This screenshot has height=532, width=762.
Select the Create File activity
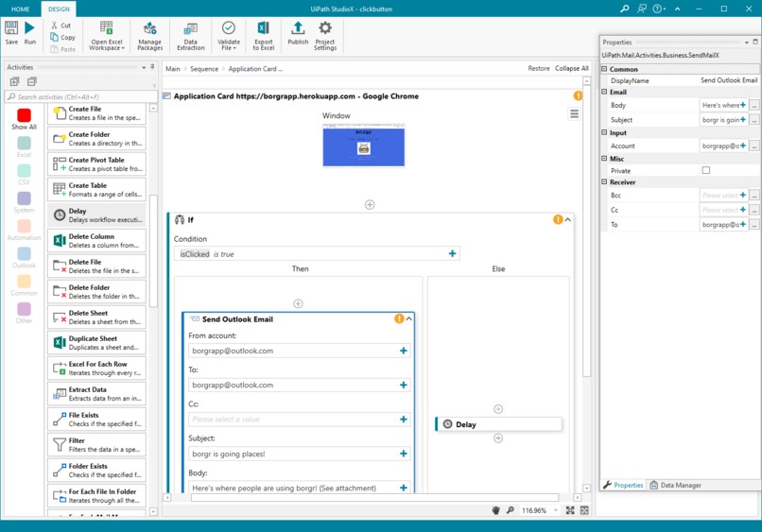click(96, 113)
